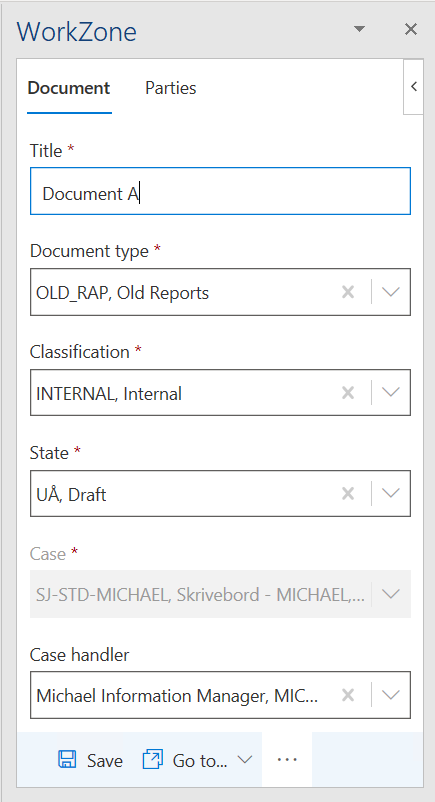
Task: Expand the Case handler dropdown
Action: point(391,695)
